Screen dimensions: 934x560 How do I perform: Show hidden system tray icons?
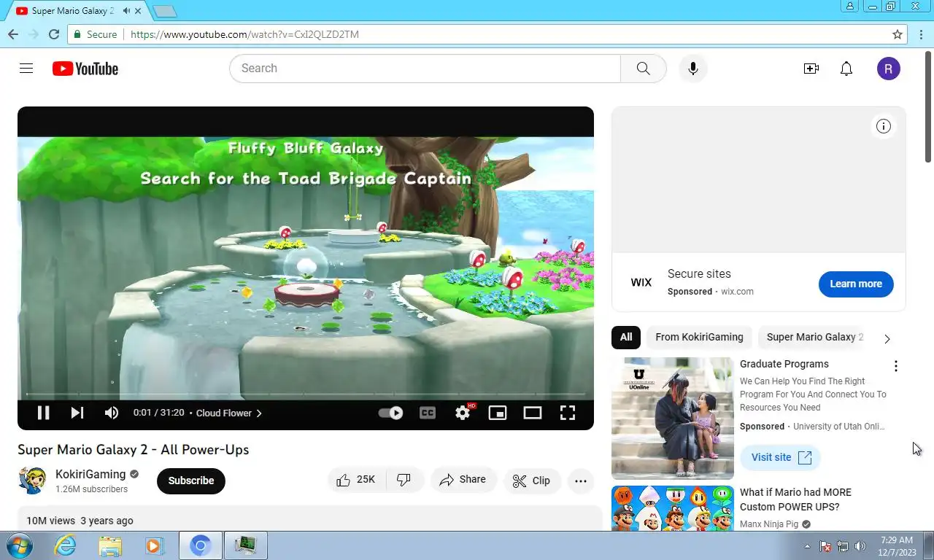click(807, 546)
